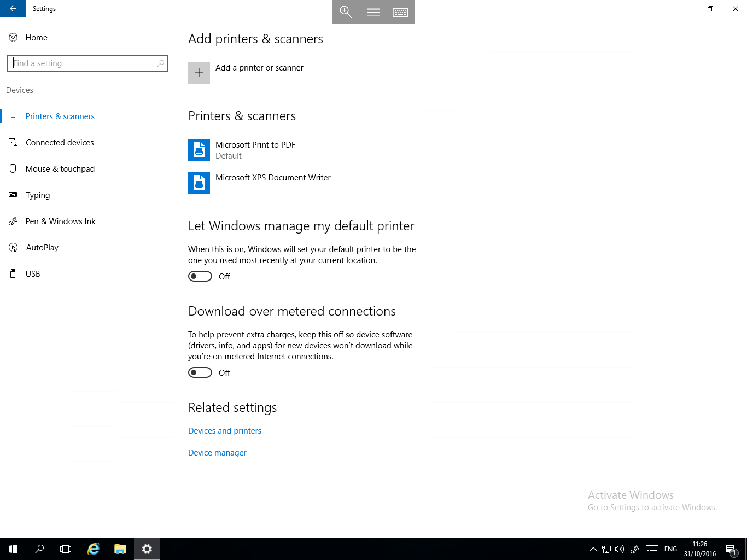Open Task View on the taskbar
This screenshot has height=560, width=747.
click(x=66, y=549)
